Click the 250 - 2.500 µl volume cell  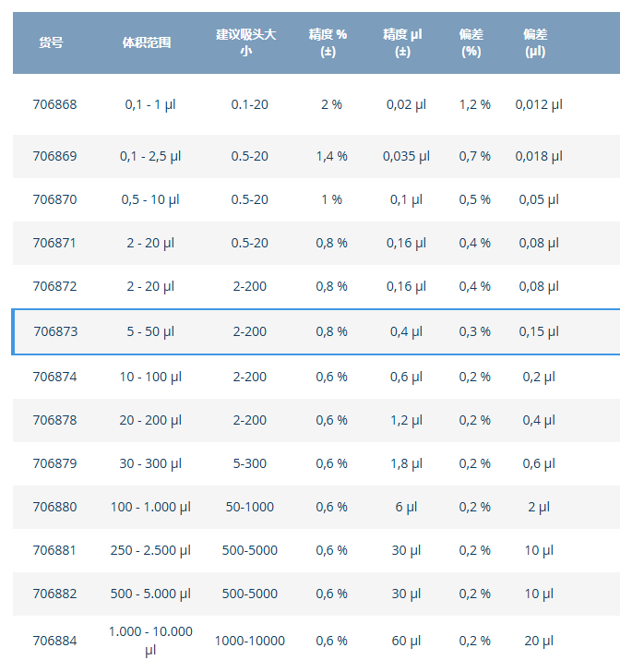pyautogui.click(x=150, y=550)
